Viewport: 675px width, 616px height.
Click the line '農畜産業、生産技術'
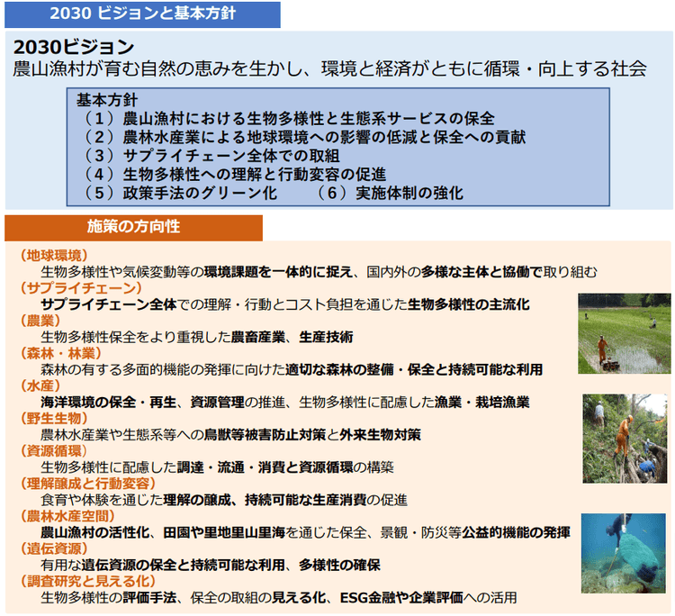[197, 337]
